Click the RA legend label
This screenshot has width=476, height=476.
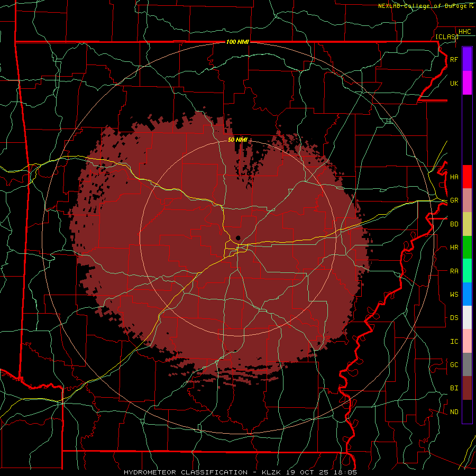coord(454,271)
